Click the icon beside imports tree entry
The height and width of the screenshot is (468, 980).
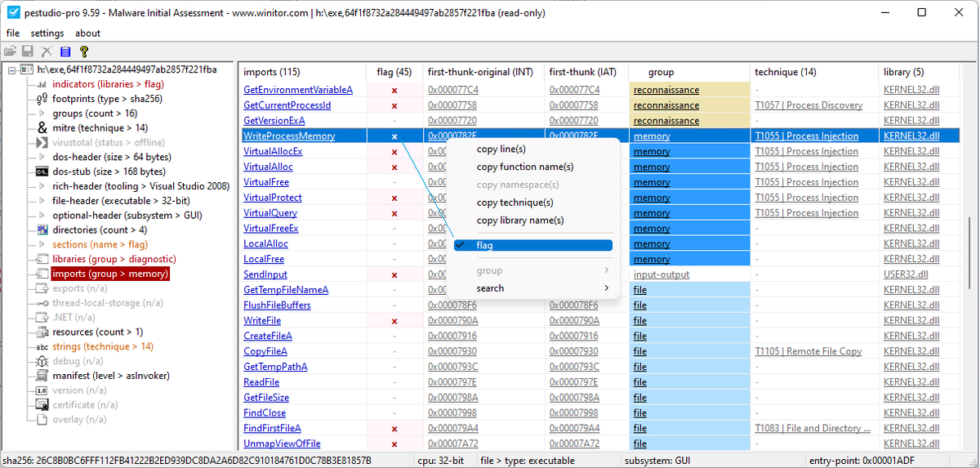click(x=42, y=274)
